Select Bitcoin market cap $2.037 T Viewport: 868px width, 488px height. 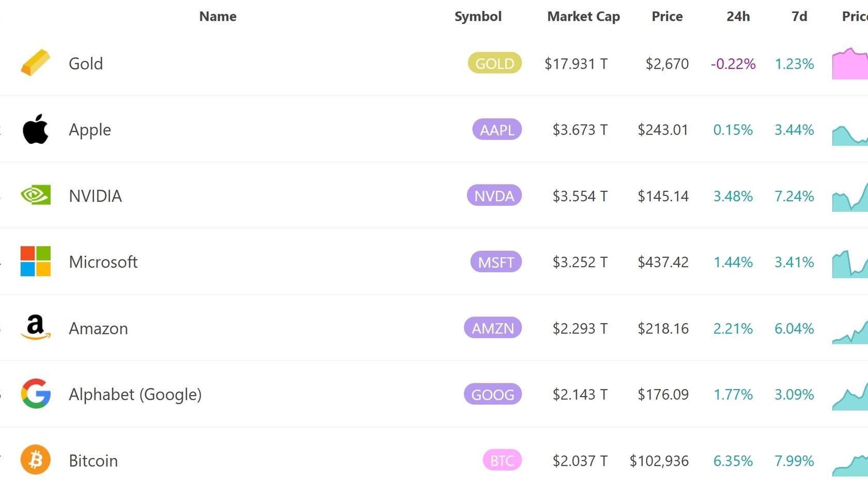[580, 461]
